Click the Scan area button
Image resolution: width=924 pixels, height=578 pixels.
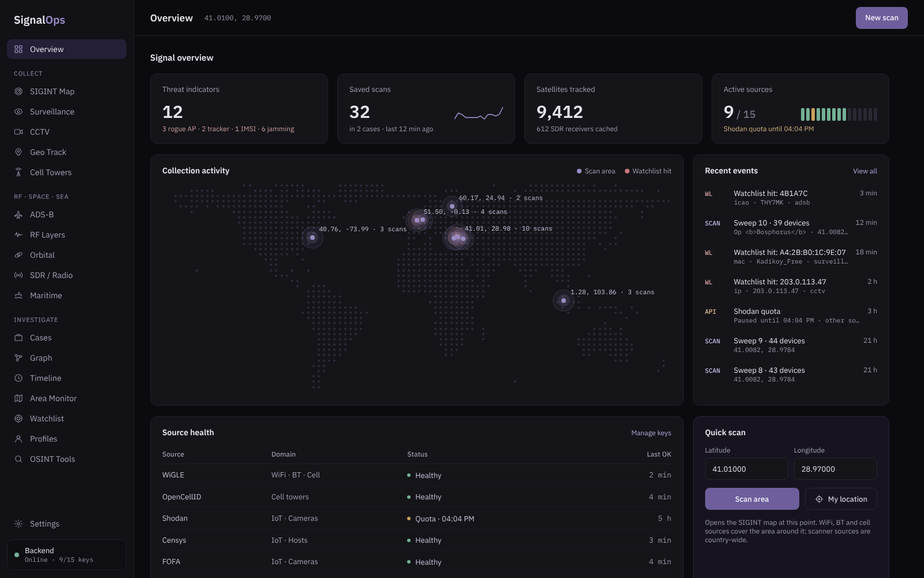coord(752,499)
